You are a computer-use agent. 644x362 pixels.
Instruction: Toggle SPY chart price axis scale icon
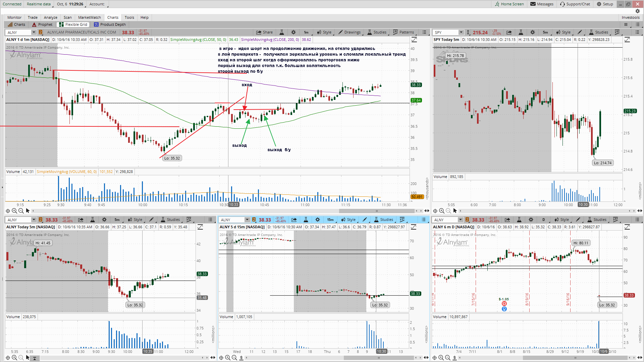627,40
